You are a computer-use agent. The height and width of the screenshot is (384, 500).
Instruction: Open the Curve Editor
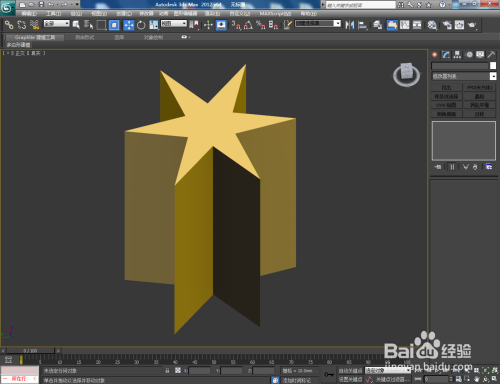(405, 25)
